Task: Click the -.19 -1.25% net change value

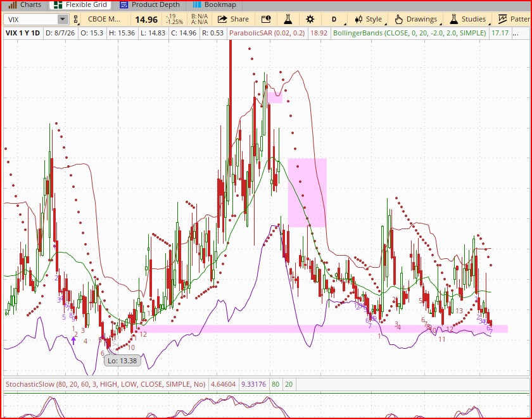Action: tap(174, 20)
